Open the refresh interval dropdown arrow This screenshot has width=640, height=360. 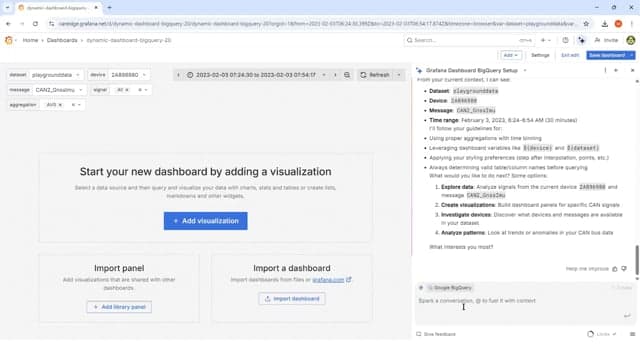[399, 75]
